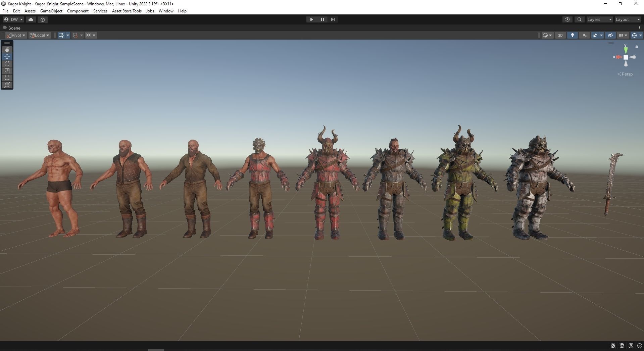Expand grid visibility options arrow
Image resolution: width=644 pixels, height=351 pixels.
coord(68,35)
